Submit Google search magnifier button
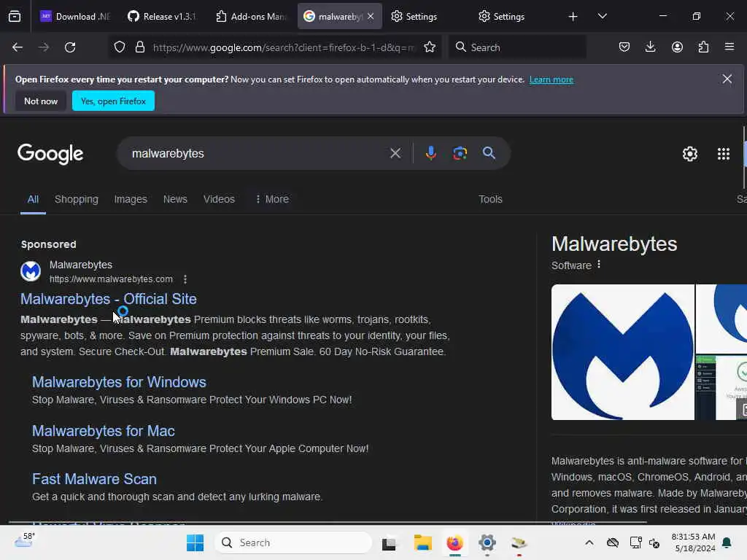The width and height of the screenshot is (747, 560). tap(489, 153)
